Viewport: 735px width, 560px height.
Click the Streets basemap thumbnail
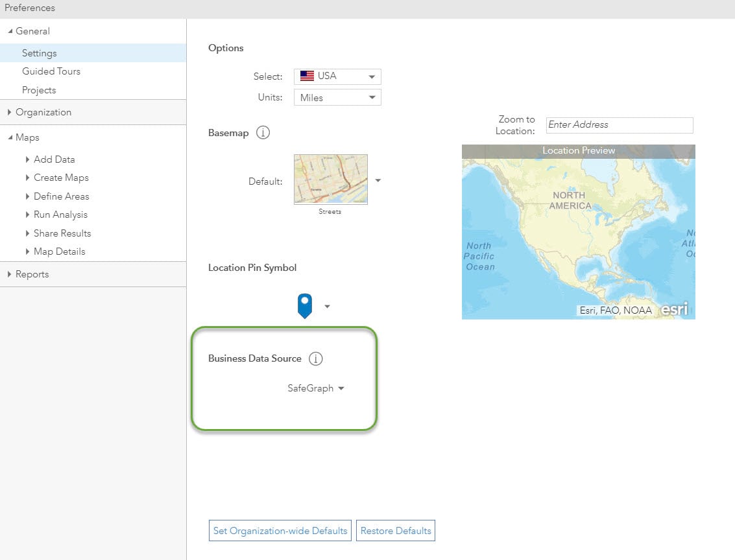tap(331, 179)
